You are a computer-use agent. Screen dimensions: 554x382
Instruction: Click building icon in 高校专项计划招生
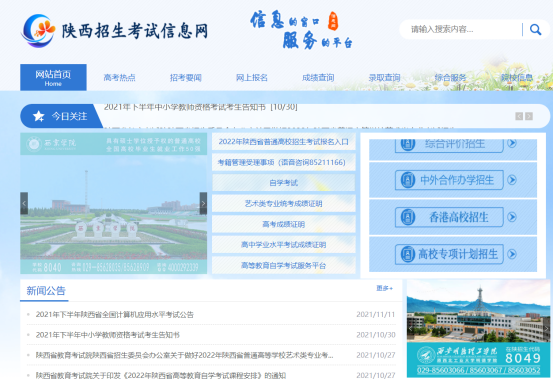pos(407,254)
